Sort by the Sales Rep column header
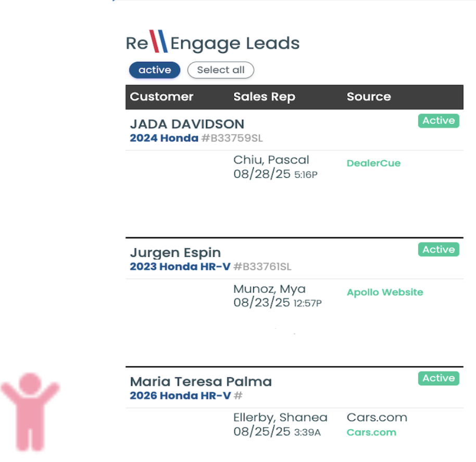 pyautogui.click(x=264, y=97)
